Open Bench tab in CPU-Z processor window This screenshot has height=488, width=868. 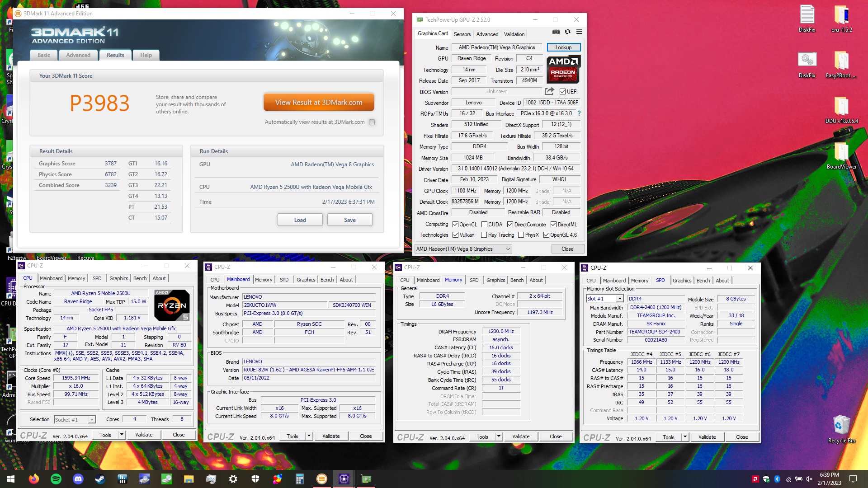pos(140,278)
